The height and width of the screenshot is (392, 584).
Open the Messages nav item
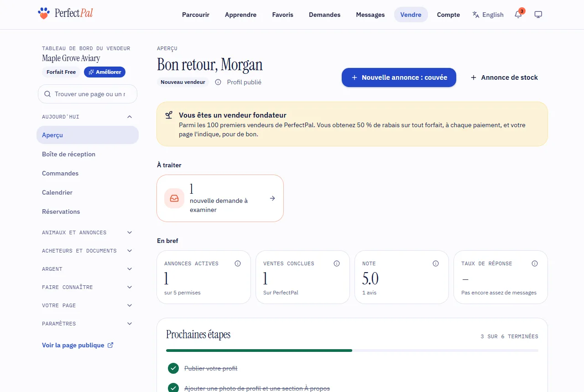[370, 15]
